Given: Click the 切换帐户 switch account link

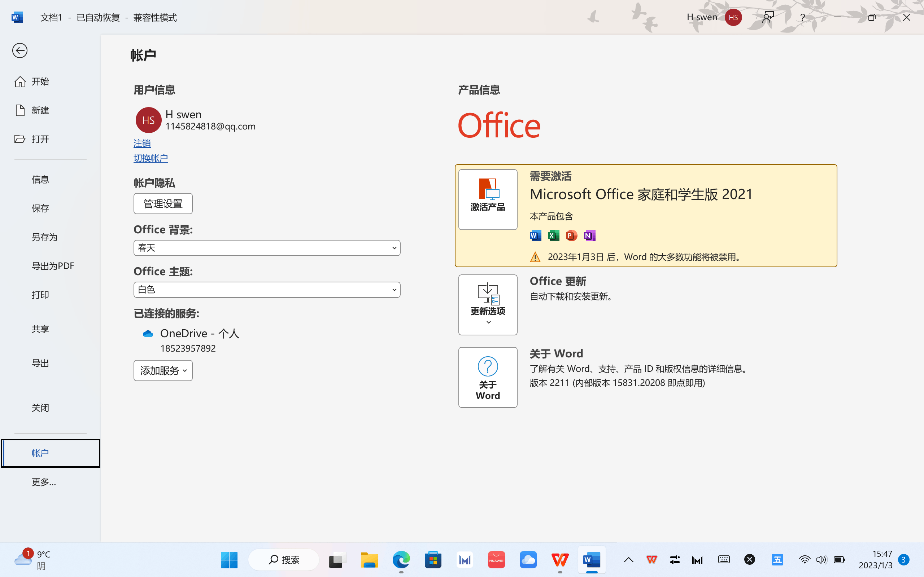Looking at the screenshot, I should point(151,158).
